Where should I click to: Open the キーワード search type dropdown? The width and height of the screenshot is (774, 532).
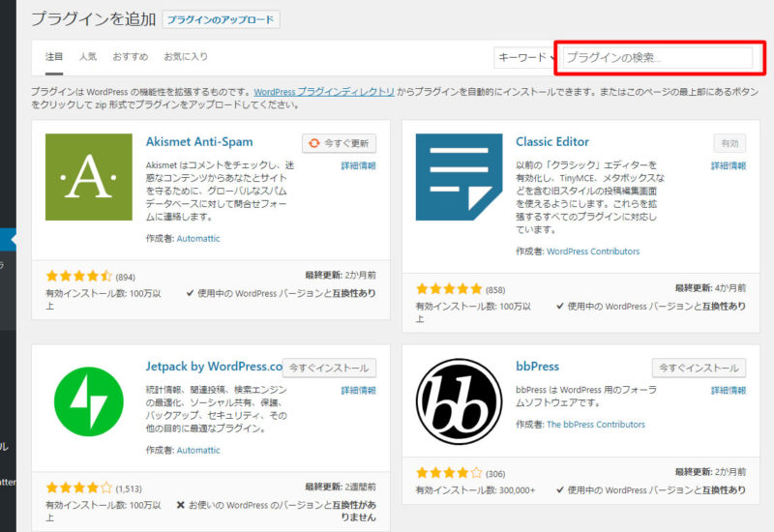(x=525, y=57)
